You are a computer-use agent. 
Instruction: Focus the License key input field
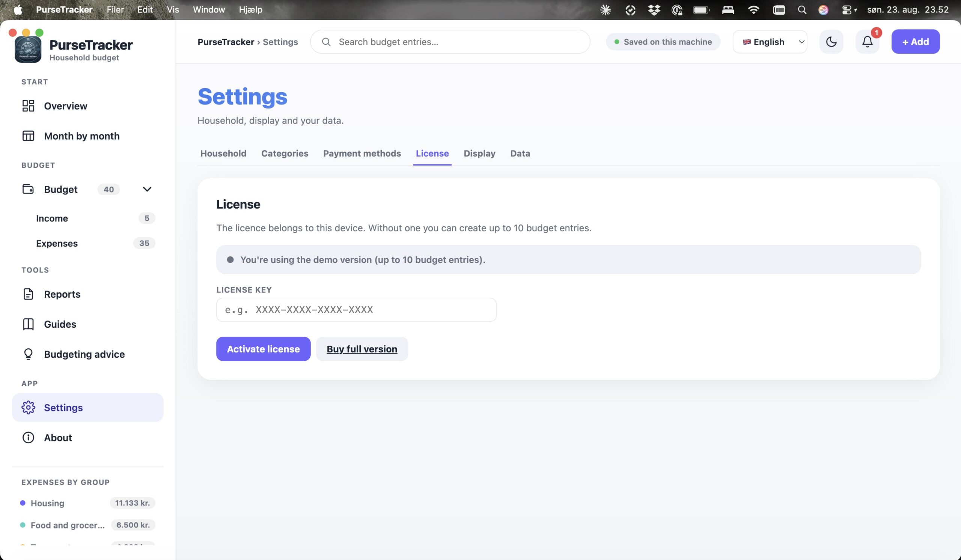pyautogui.click(x=356, y=310)
